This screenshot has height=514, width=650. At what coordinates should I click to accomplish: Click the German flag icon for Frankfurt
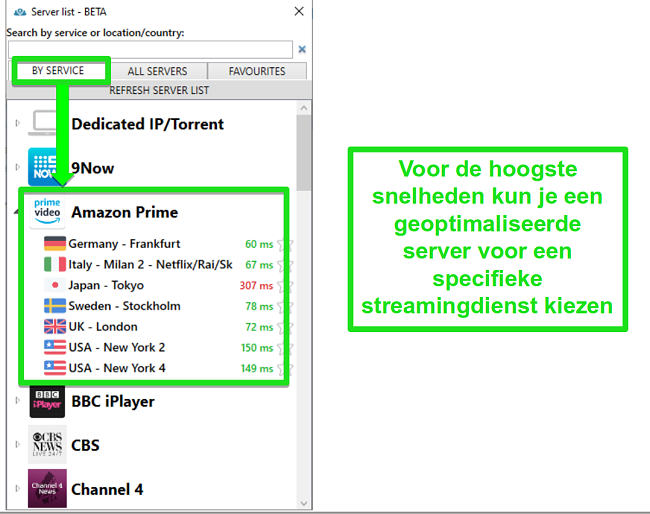pos(55,244)
